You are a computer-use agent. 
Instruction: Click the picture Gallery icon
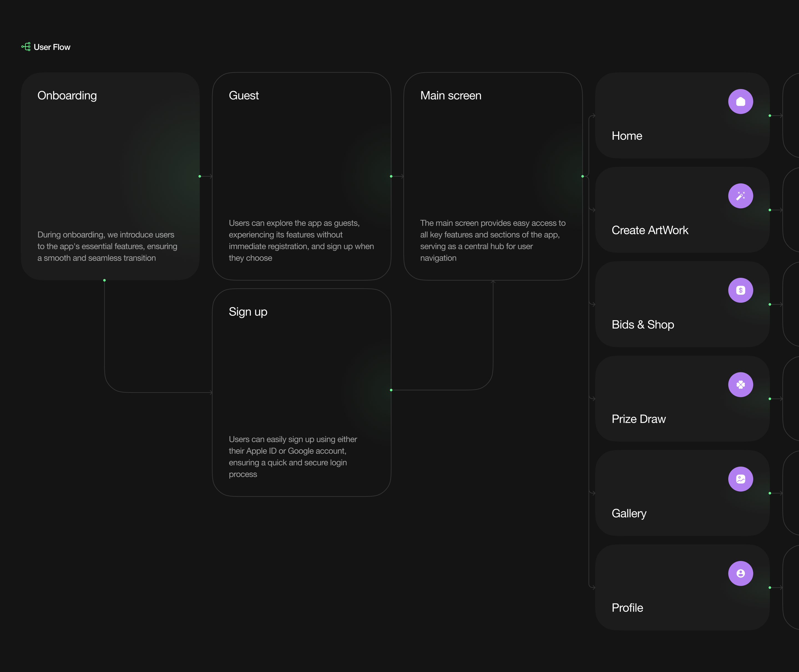740,479
